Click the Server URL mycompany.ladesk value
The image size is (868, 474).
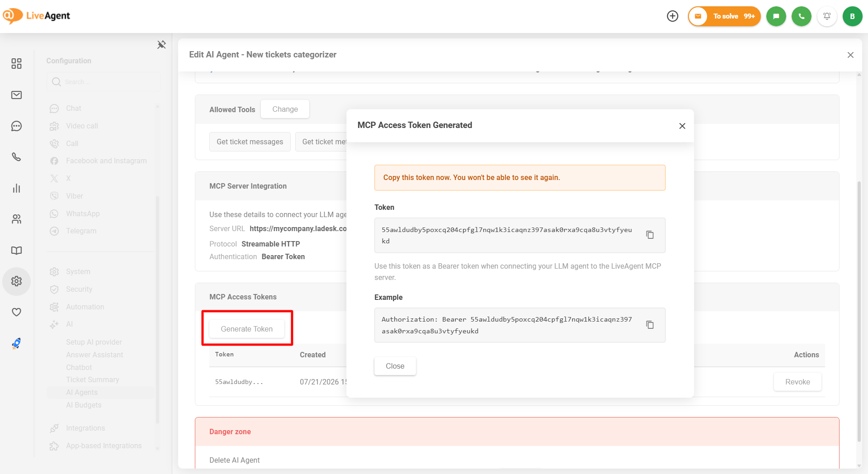point(298,229)
